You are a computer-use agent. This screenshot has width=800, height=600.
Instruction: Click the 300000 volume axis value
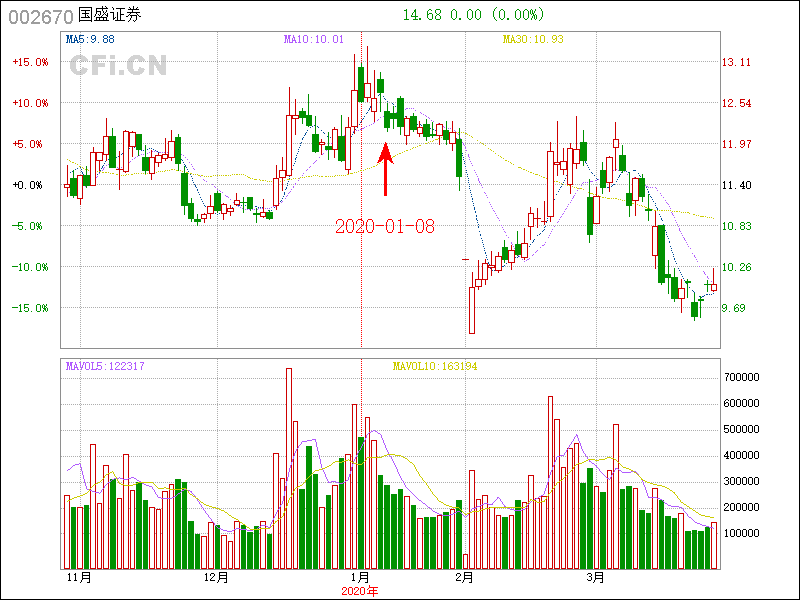[742, 481]
